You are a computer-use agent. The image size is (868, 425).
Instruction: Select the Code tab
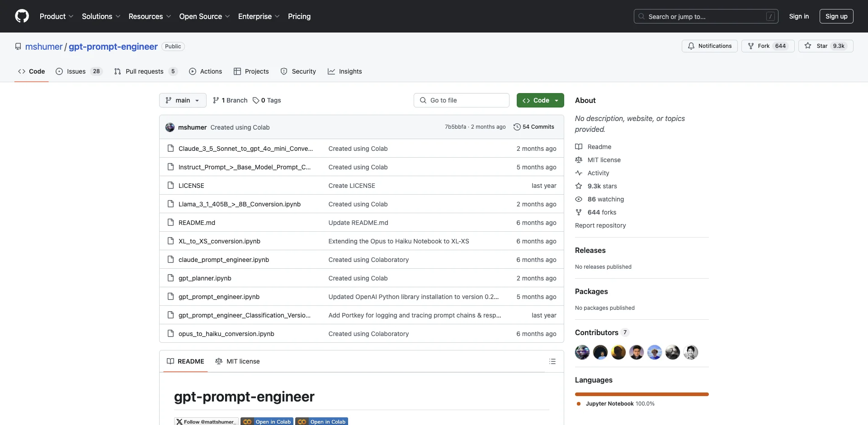pos(32,71)
